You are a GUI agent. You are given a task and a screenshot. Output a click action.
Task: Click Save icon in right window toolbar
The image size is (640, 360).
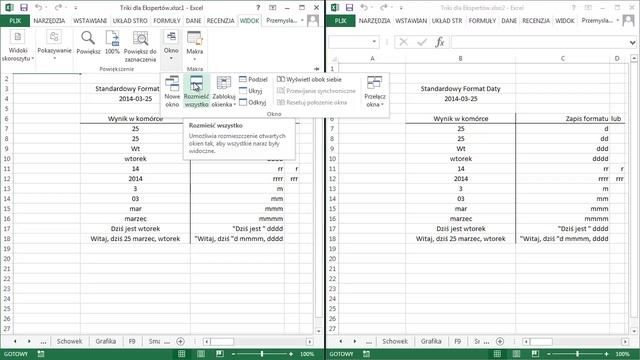pos(349,7)
